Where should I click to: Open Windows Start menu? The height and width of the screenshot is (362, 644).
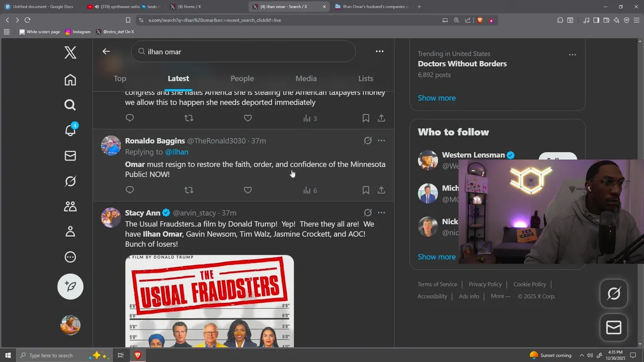point(8,355)
